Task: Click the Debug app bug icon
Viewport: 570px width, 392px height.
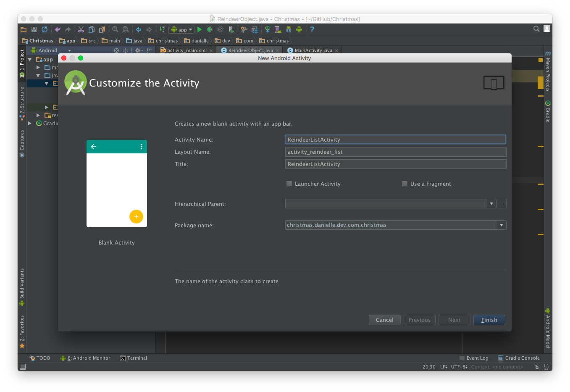Action: (x=210, y=29)
